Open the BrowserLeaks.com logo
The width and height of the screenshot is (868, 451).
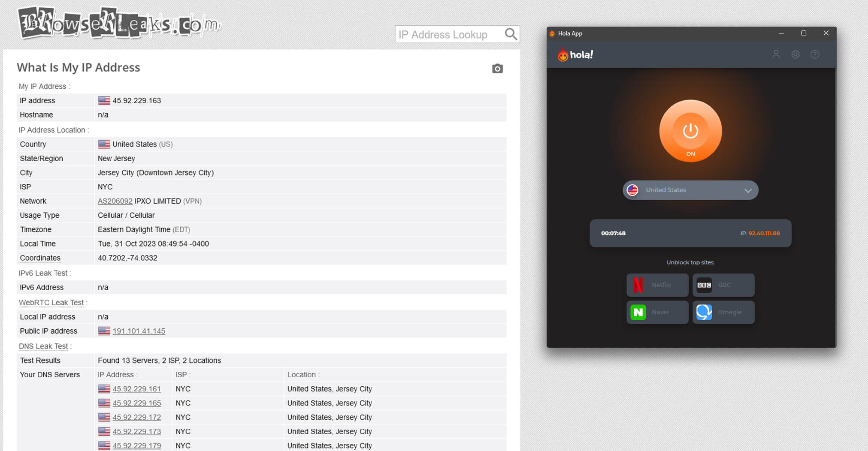(x=119, y=23)
